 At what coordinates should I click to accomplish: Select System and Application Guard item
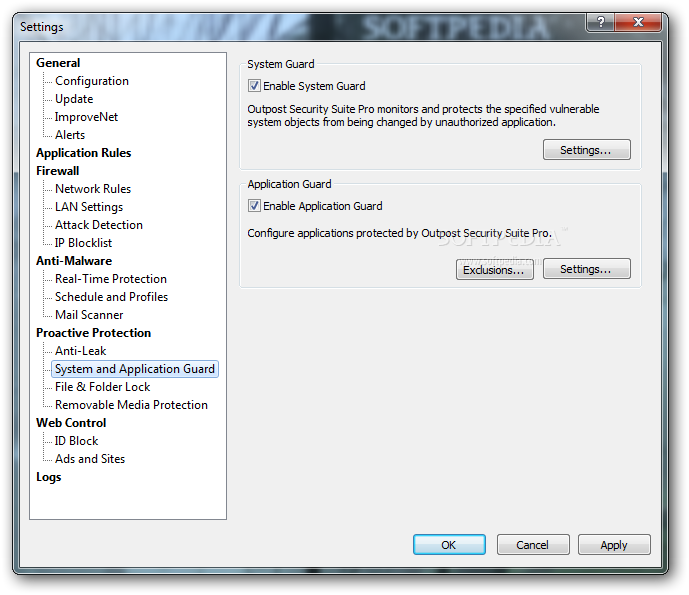pyautogui.click(x=135, y=369)
